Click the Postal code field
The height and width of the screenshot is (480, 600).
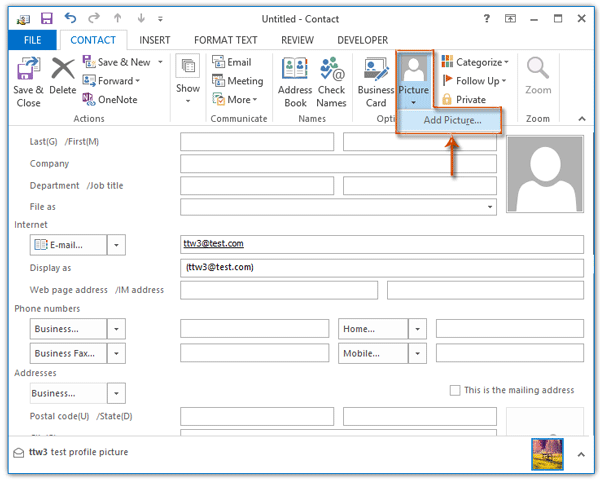tap(257, 416)
